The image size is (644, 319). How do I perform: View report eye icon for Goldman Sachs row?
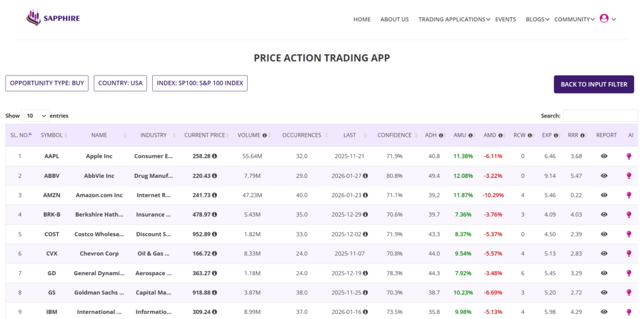[604, 293]
